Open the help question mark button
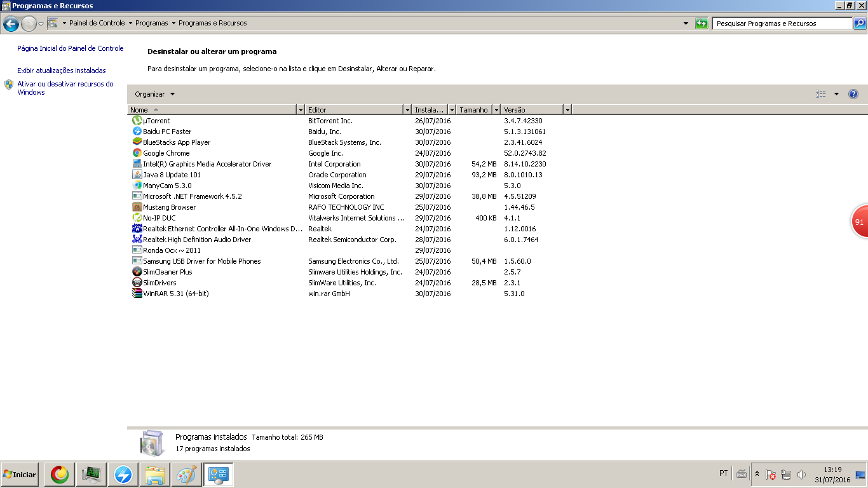 click(853, 94)
